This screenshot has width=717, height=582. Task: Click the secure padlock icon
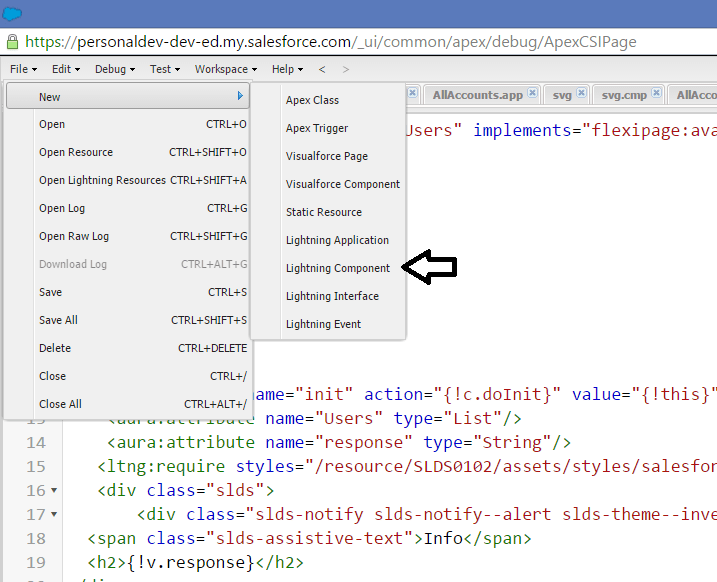[x=12, y=42]
